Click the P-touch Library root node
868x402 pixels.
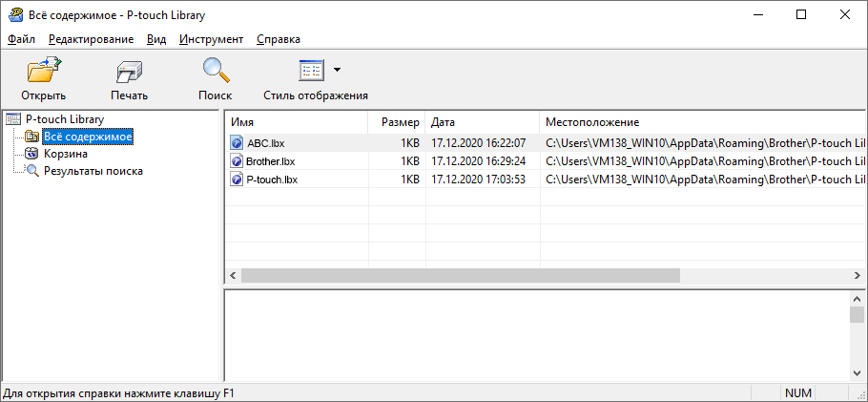[64, 119]
